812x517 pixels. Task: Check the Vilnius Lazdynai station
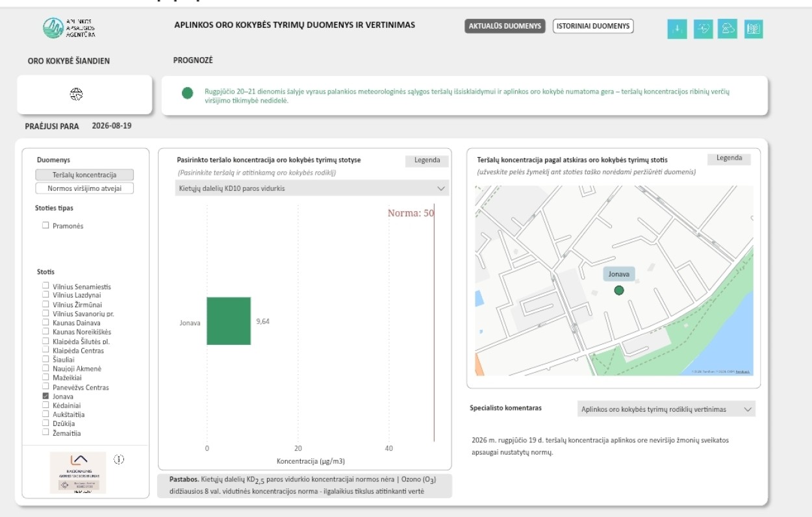[x=45, y=295]
